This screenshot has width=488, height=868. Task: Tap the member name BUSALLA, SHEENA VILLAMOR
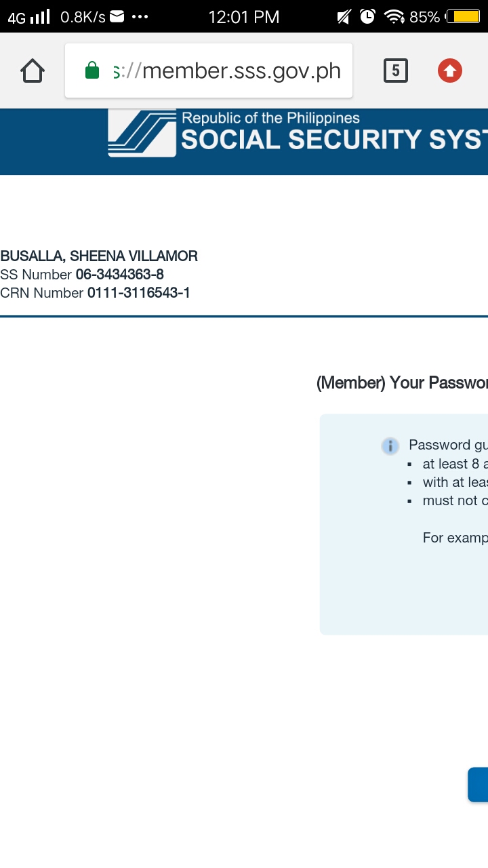click(x=99, y=256)
